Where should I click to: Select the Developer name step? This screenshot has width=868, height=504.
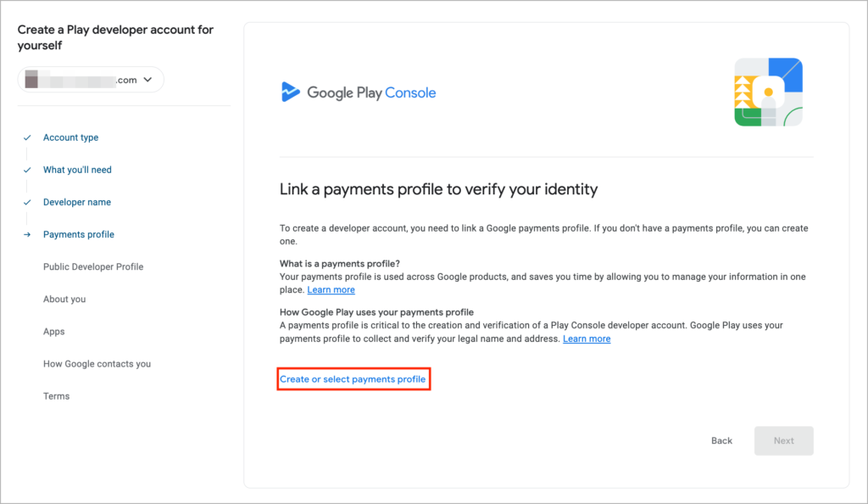[77, 202]
